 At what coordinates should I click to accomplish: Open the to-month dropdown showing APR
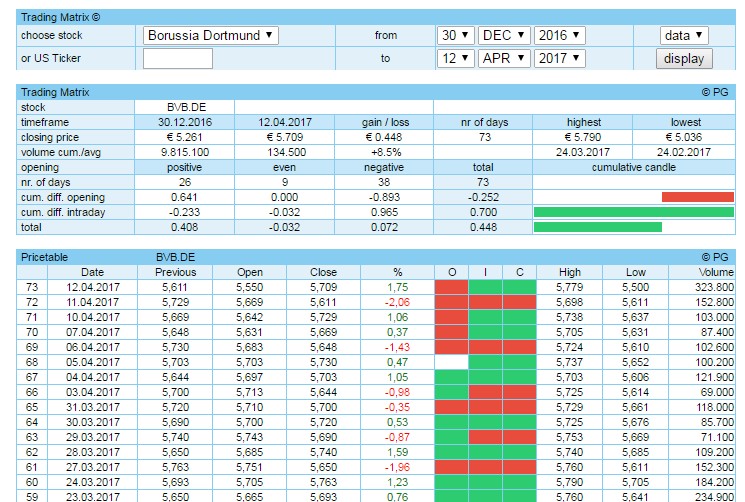tap(504, 58)
